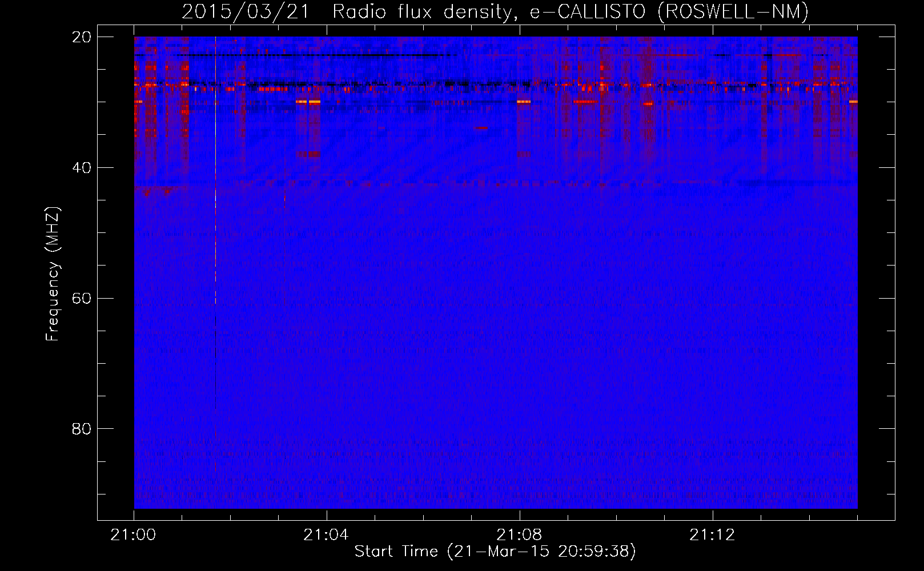Click the '20' frequency tick label
This screenshot has height=571, width=924.
click(82, 37)
